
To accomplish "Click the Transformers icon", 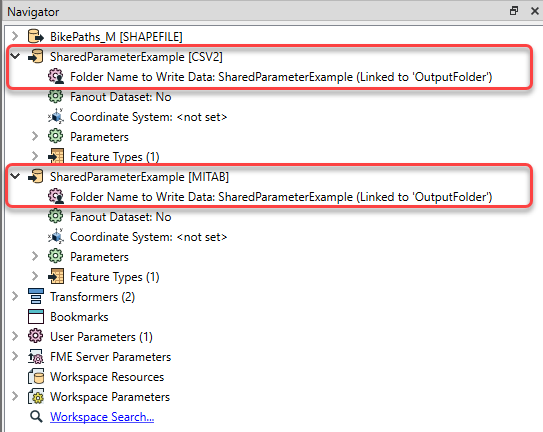I will pos(36,297).
